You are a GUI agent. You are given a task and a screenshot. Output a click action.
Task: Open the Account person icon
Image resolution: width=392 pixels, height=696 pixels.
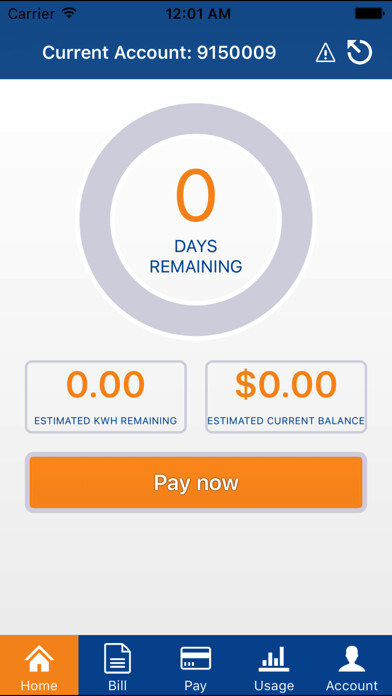point(352,659)
